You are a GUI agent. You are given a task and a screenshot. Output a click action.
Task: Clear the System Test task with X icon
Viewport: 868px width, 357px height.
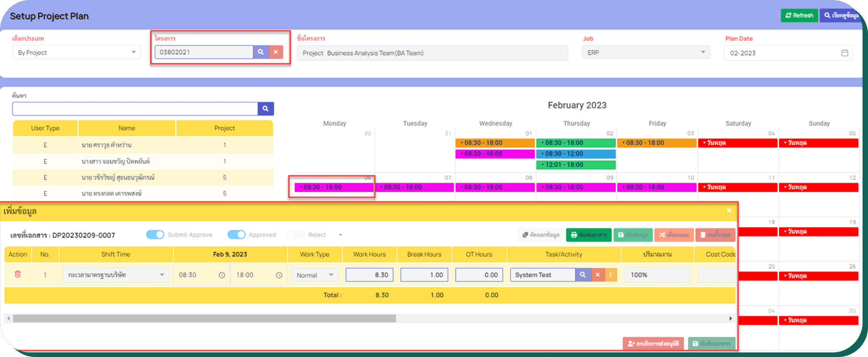click(598, 275)
